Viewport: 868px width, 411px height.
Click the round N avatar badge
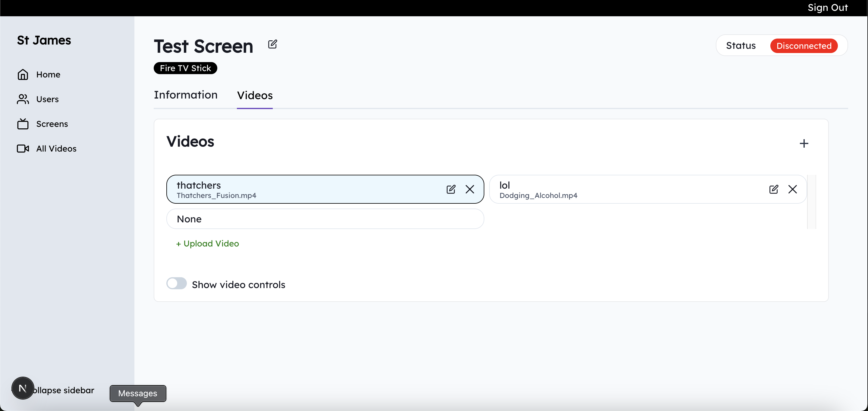pos(23,388)
